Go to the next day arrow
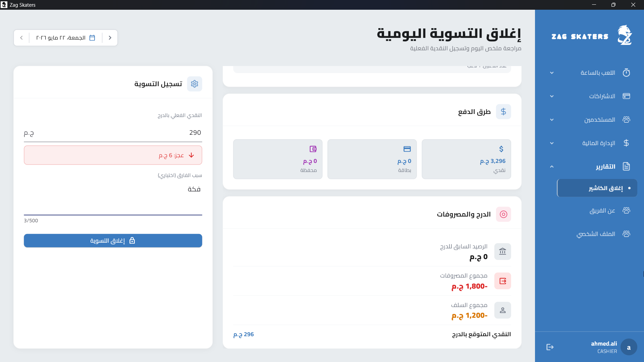Screen dimensions: 644x362 pos(21,38)
